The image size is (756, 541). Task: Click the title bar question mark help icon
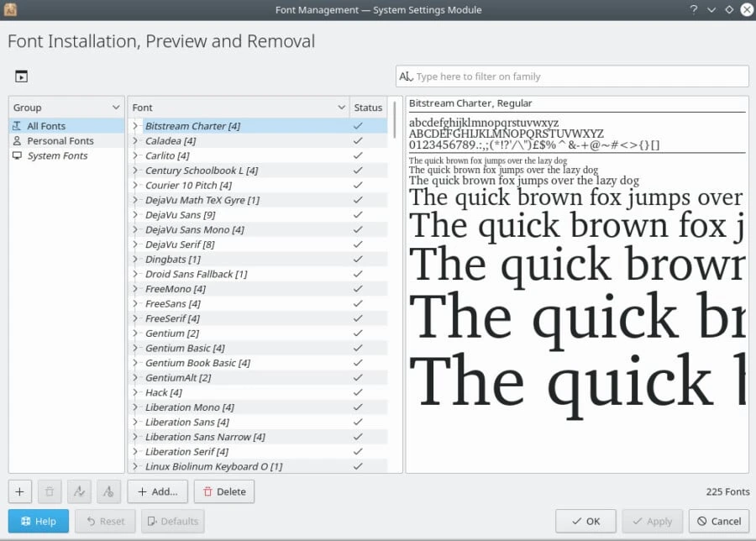point(694,9)
